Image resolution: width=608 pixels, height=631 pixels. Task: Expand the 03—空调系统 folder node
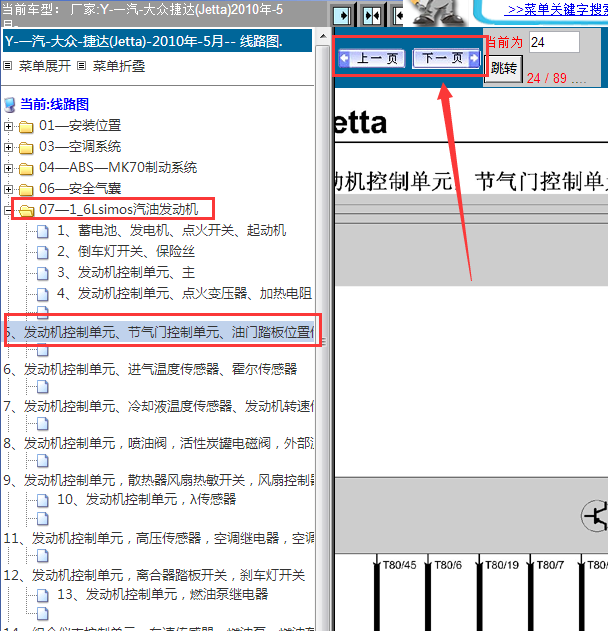pos(8,147)
